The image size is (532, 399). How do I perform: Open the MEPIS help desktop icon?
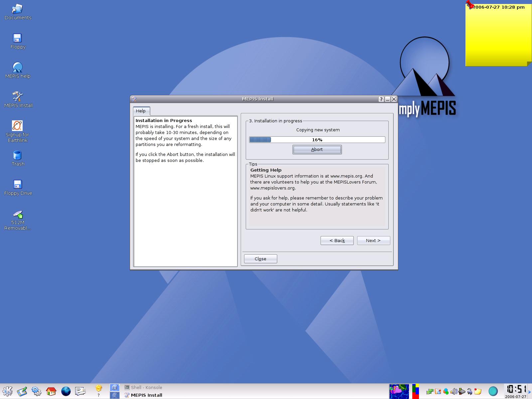[18, 70]
